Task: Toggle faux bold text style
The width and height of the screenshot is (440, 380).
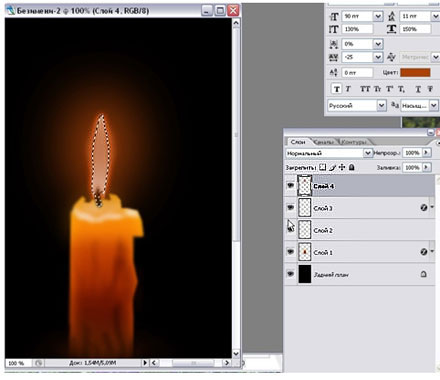Action: tap(337, 89)
